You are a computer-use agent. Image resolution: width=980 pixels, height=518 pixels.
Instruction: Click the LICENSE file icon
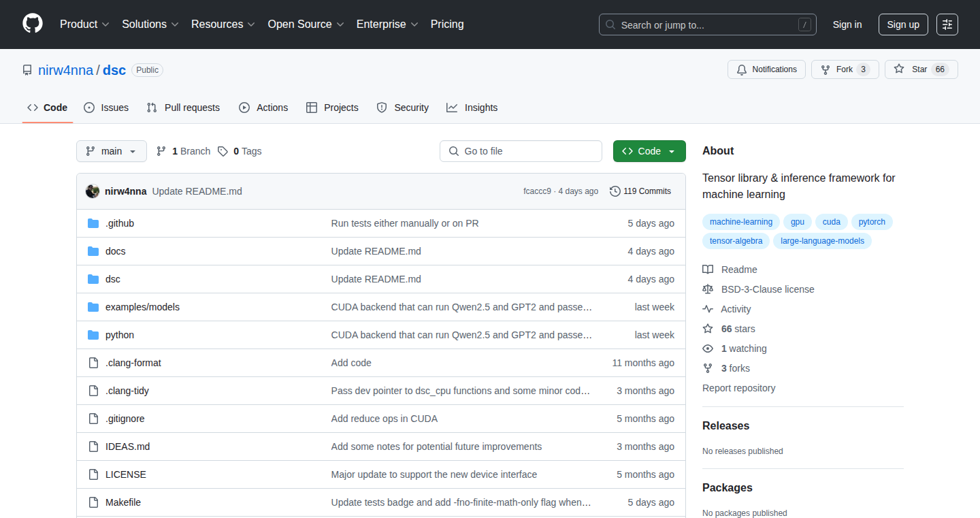(x=93, y=474)
